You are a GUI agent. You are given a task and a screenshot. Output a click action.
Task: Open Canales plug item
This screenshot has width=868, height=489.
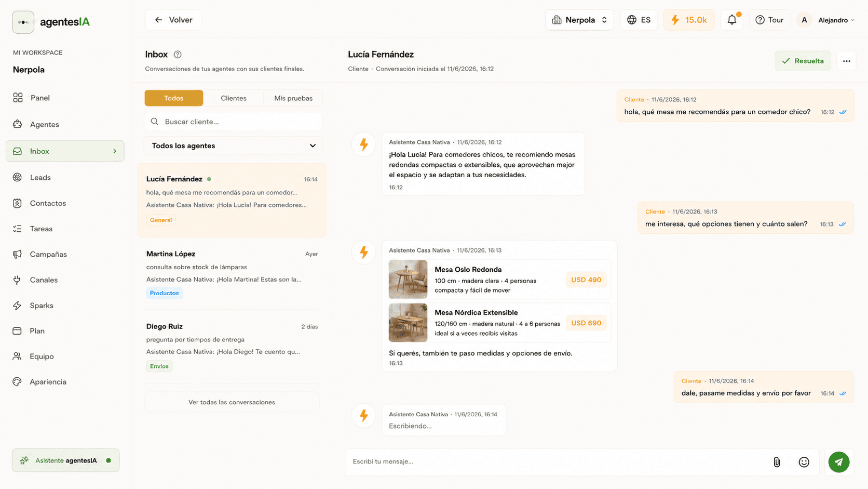(x=65, y=280)
